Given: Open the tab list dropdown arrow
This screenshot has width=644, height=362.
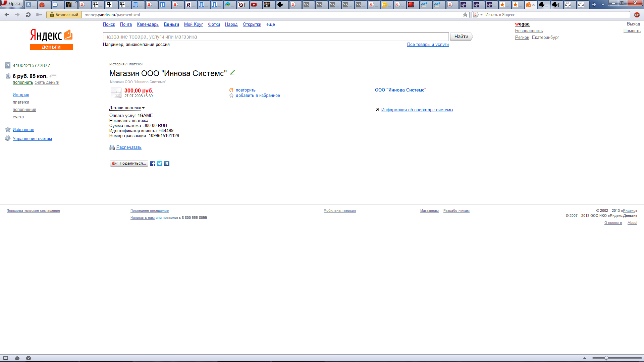Looking at the screenshot, I should coord(603,5).
